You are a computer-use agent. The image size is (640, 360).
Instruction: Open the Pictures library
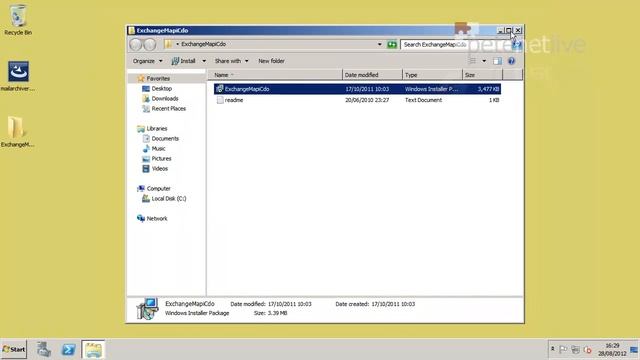point(161,158)
